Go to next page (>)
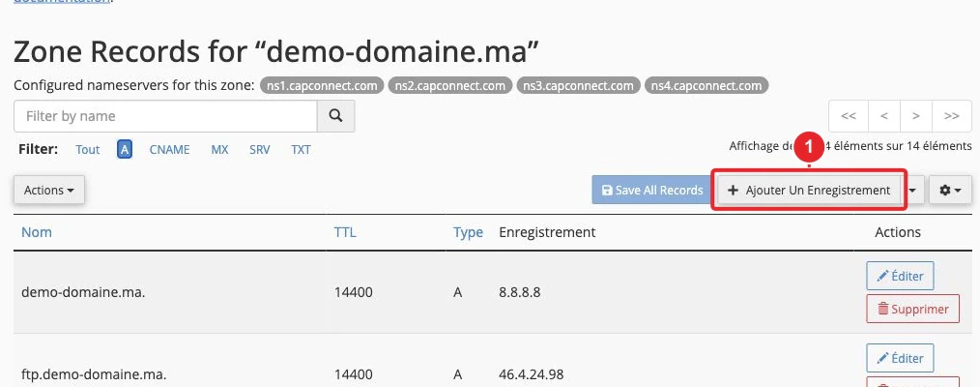Viewport: 980px width, 387px height. (916, 116)
